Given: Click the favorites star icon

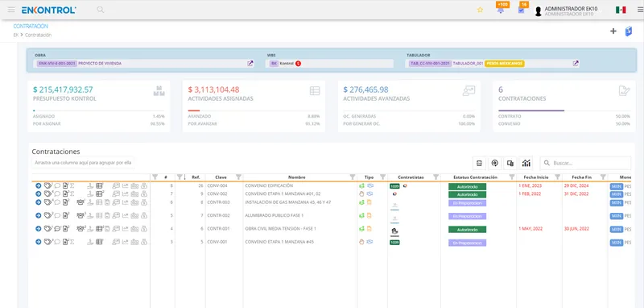Looking at the screenshot, I should point(480,10).
